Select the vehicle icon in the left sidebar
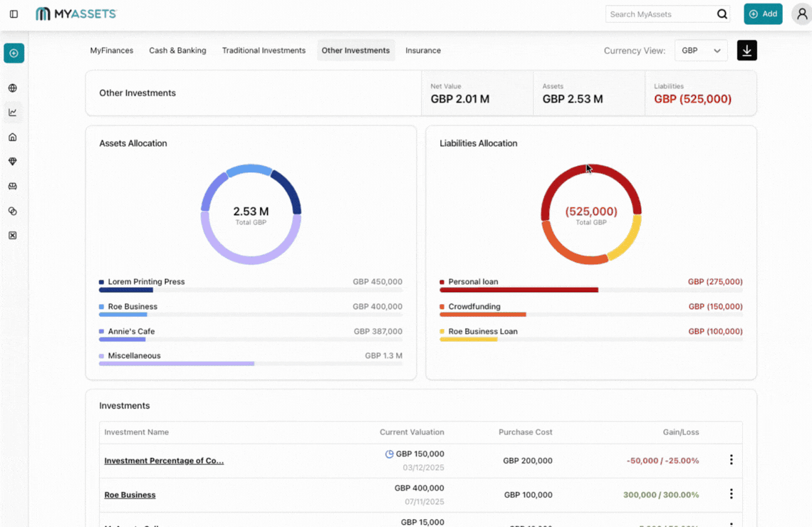Image resolution: width=812 pixels, height=527 pixels. point(13,186)
